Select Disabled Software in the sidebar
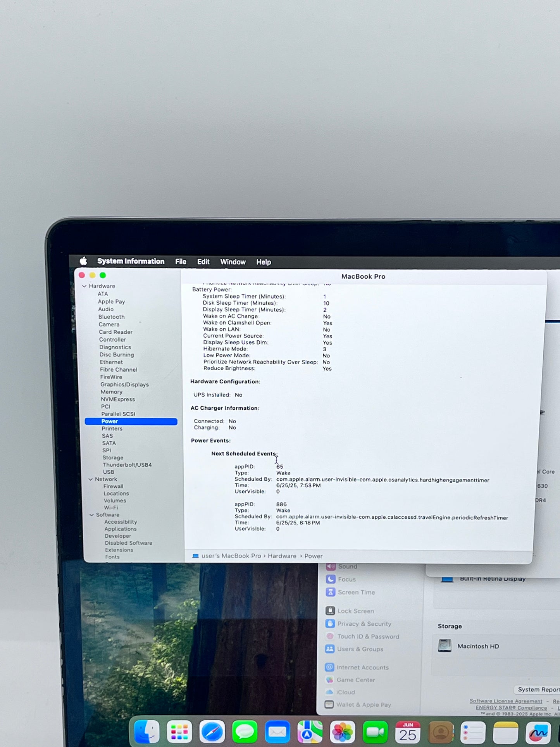560x747 pixels. click(128, 543)
